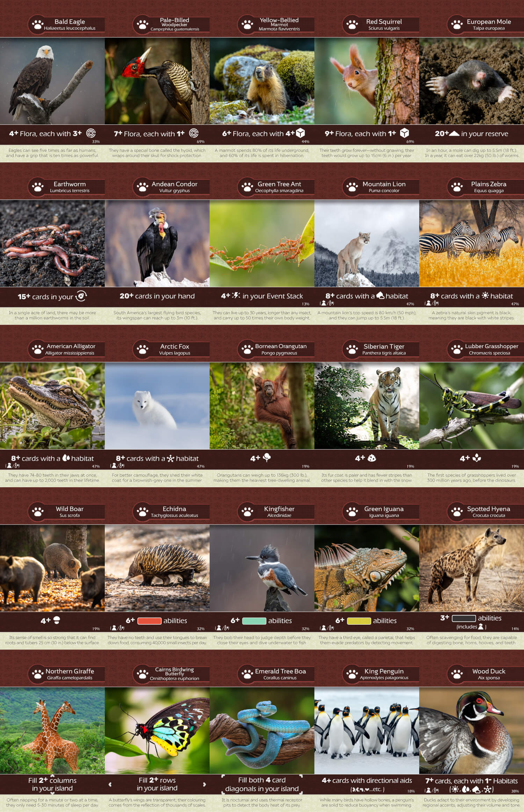The image size is (524, 812).
Task: Click the left arrow on Cairns Birdwing Butterfly card
Action: [x=110, y=784]
